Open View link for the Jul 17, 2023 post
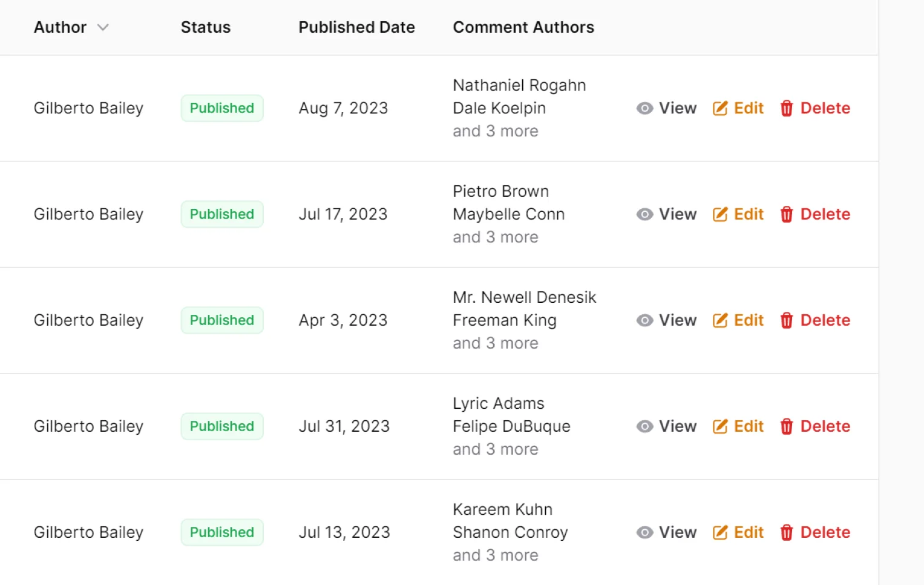Viewport: 924px width, 585px height. 677,214
